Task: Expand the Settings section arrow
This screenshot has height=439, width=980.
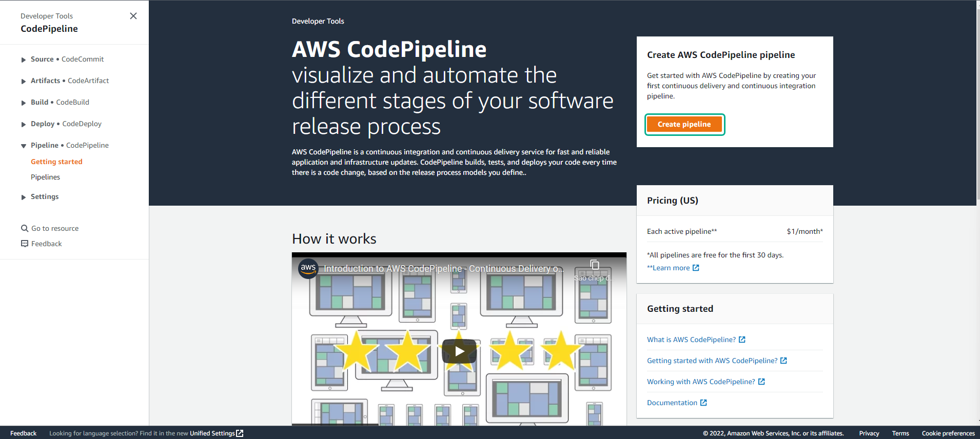Action: click(24, 197)
